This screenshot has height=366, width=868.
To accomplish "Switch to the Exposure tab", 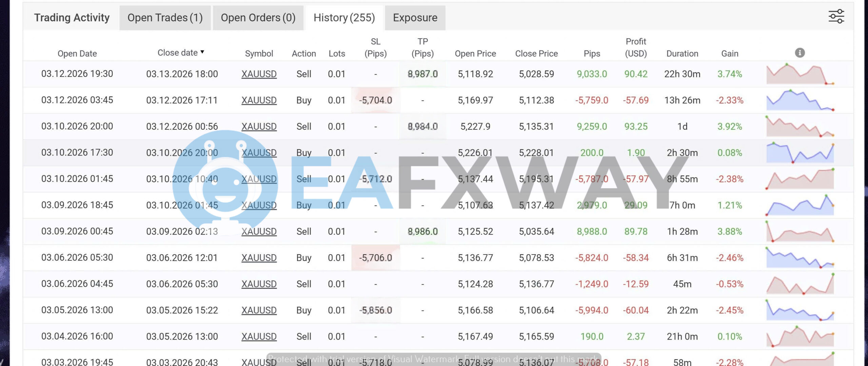I will 415,17.
